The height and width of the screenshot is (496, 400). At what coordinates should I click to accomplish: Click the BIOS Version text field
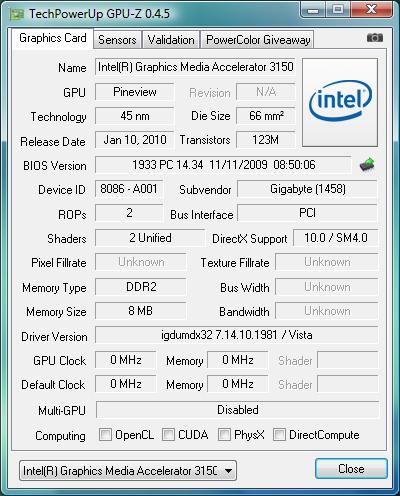[223, 165]
